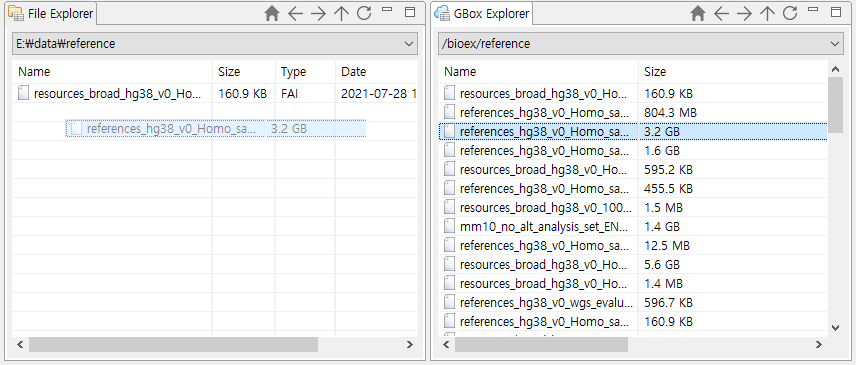Select the highlighted 3.2 GB file in GBox
Screen dimensions: 856x365
tap(633, 131)
